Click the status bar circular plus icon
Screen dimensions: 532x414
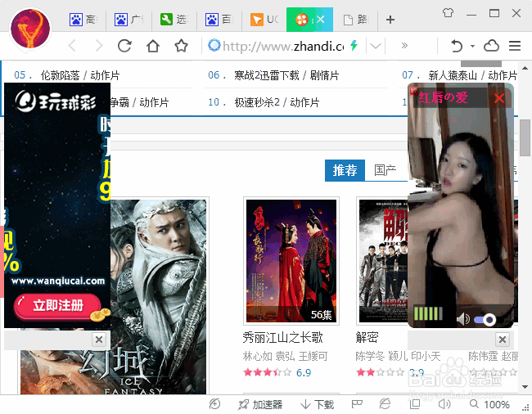tap(214, 404)
